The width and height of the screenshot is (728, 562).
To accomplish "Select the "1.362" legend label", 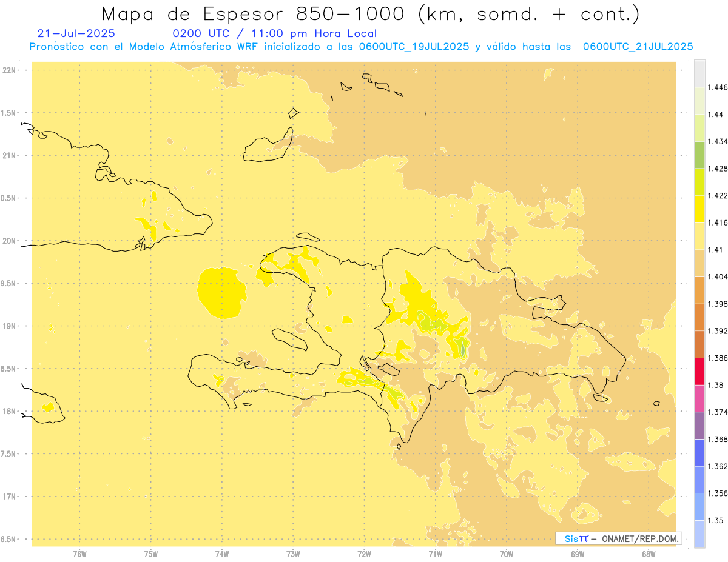I will click(x=717, y=466).
